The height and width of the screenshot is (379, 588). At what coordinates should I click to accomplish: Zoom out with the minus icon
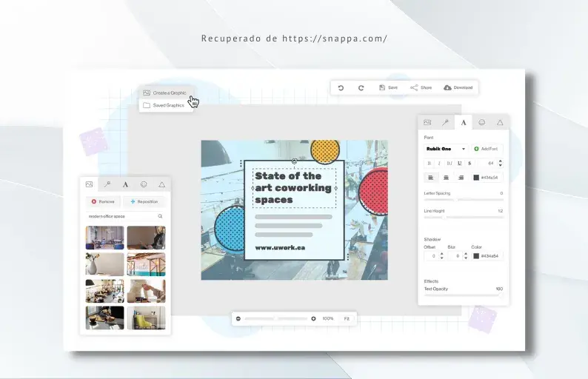[238, 318]
